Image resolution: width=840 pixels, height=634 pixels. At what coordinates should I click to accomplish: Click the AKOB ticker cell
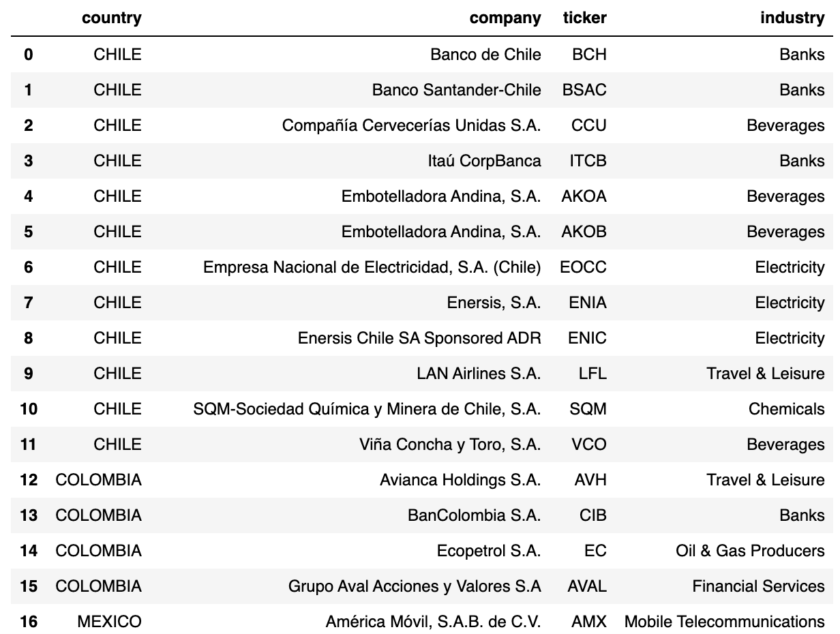point(584,232)
